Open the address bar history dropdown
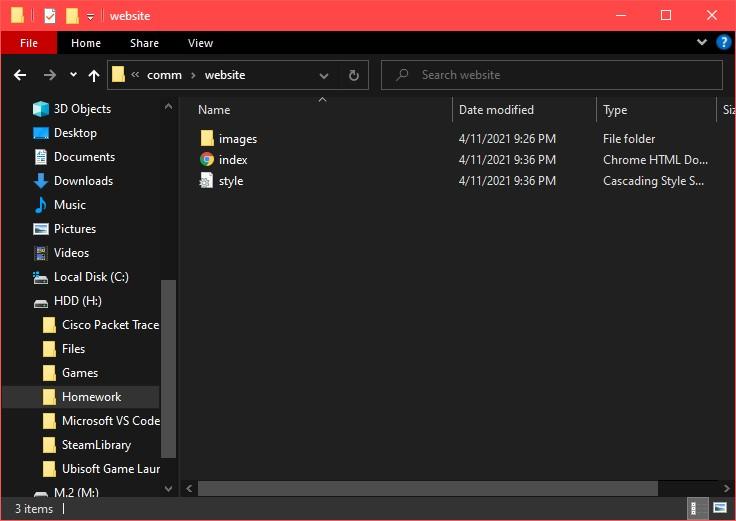This screenshot has height=521, width=736. point(324,76)
